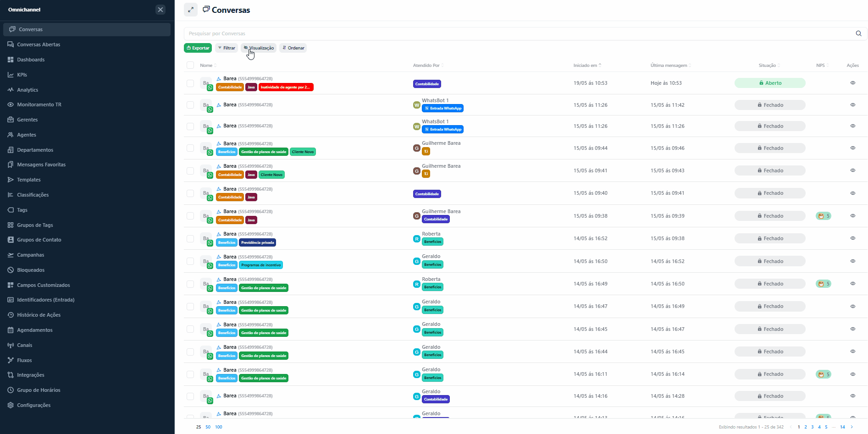Image resolution: width=868 pixels, height=434 pixels.
Task: Open the Dashboards menu item
Action: point(31,60)
